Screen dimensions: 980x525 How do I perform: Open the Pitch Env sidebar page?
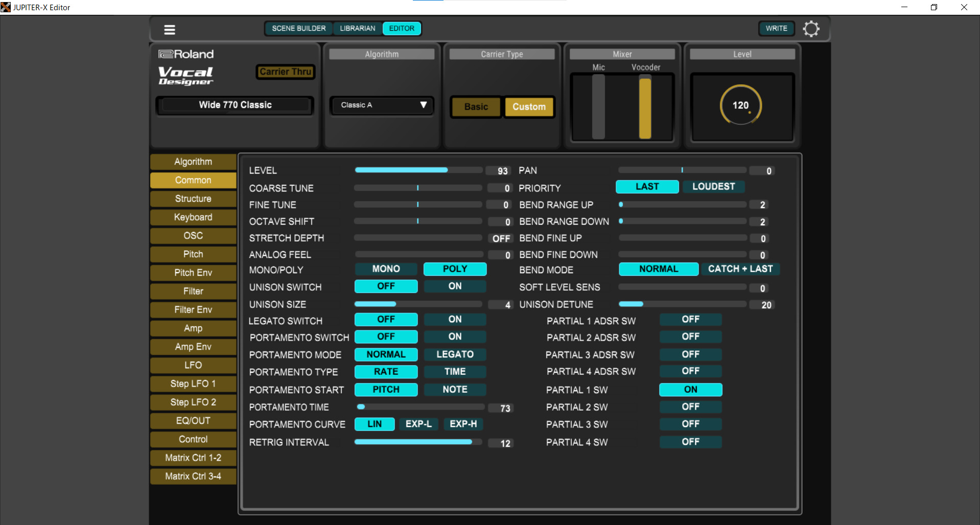click(193, 273)
